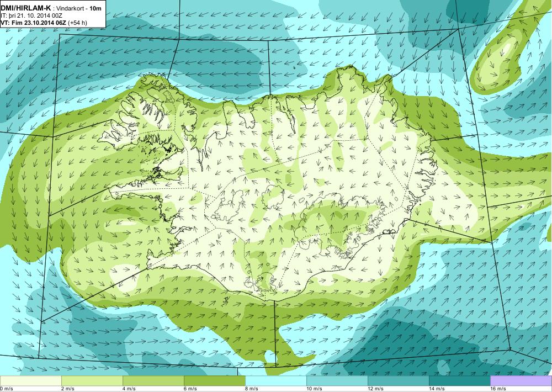Viewport: 552px width, 392px height.
Task: Click the turquoise 10–12 m/s legend swatch
Action: tap(337, 381)
